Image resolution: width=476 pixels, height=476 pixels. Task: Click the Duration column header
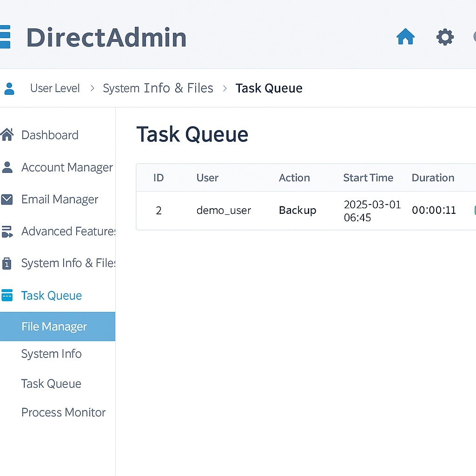[x=433, y=178]
